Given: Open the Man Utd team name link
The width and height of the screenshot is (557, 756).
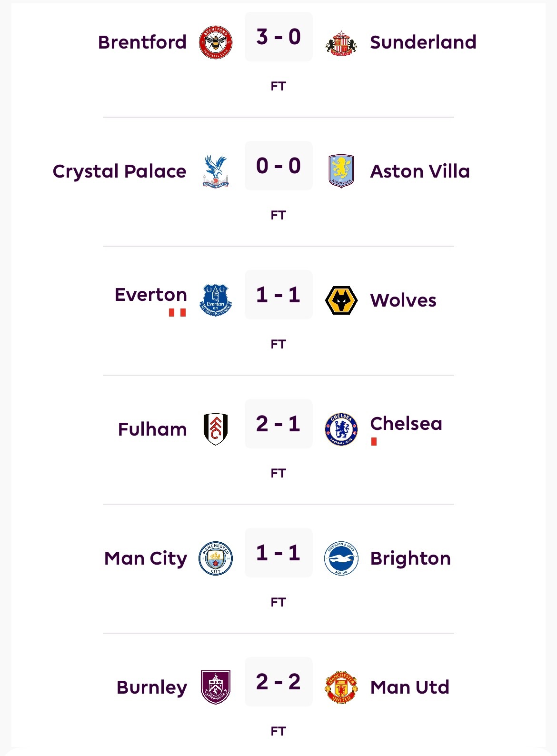Looking at the screenshot, I should [409, 687].
